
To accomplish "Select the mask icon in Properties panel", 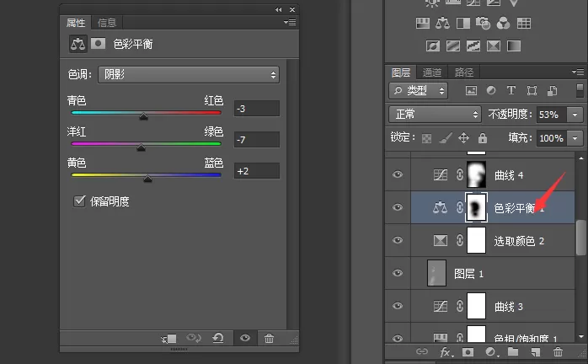I will pyautogui.click(x=98, y=44).
